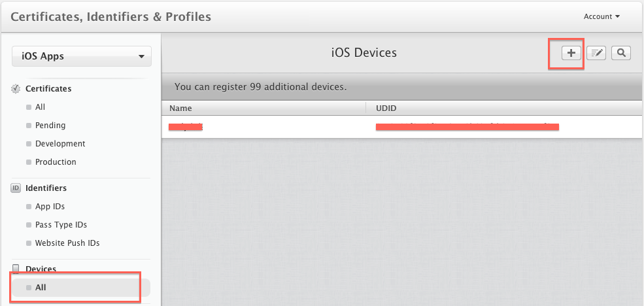Image resolution: width=644 pixels, height=306 pixels.
Task: Expand the Account menu
Action: tap(602, 16)
